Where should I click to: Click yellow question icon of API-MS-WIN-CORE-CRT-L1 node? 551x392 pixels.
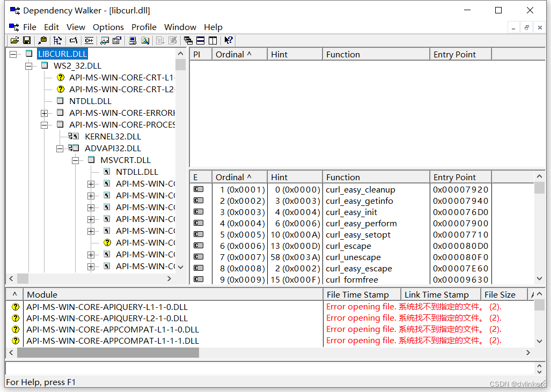[x=61, y=77]
